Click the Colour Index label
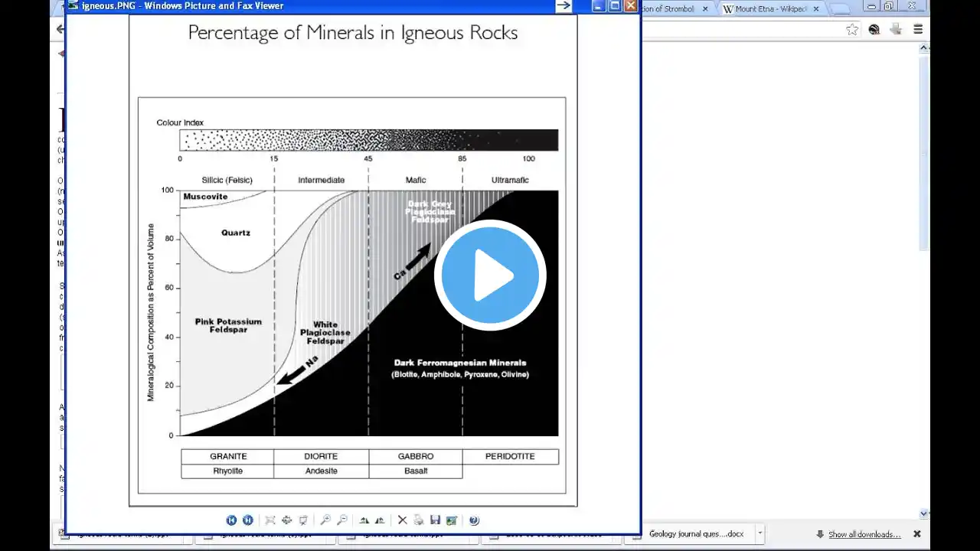 coord(180,122)
